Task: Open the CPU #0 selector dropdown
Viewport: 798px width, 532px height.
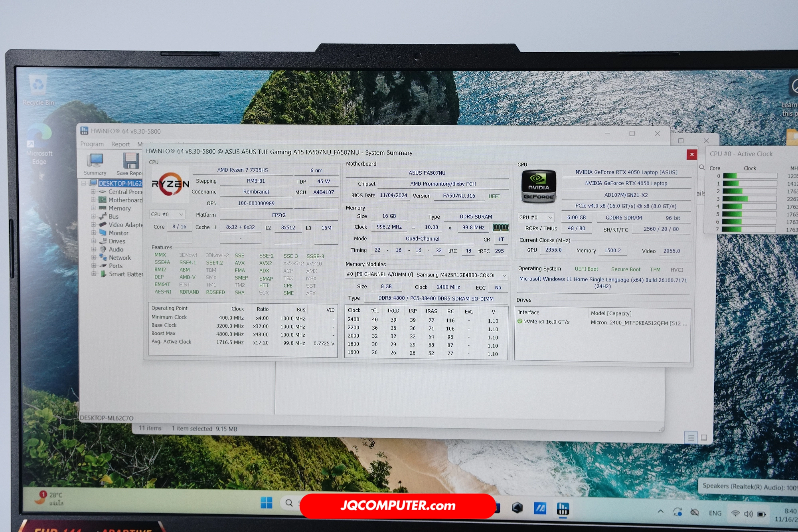Action: click(182, 214)
